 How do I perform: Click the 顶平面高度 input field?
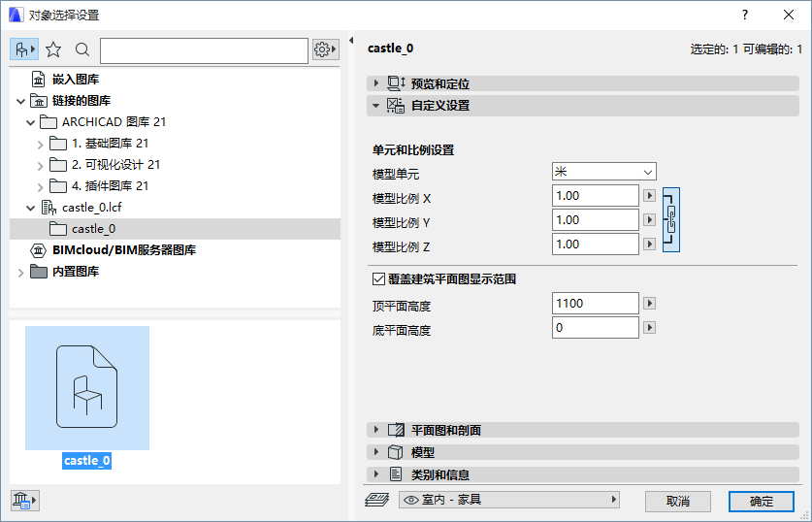point(595,304)
